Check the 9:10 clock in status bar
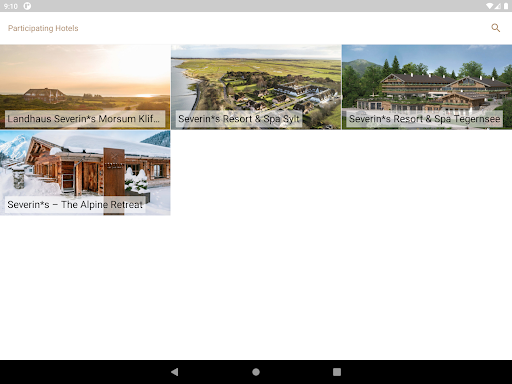 tap(11, 6)
